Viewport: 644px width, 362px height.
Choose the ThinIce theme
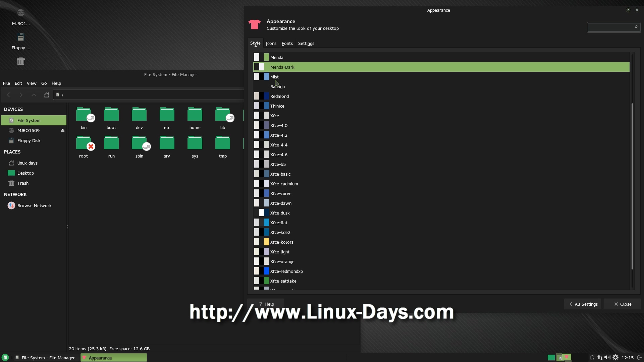pos(441,106)
